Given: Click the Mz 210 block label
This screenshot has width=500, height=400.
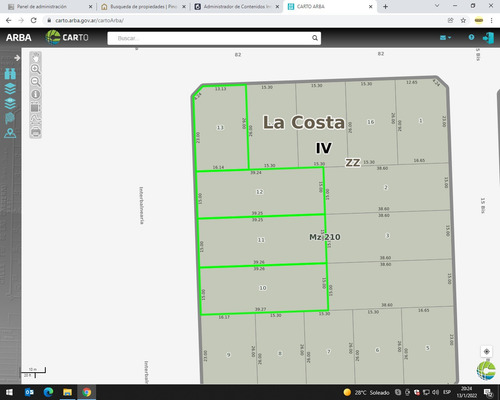Looking at the screenshot, I should 325,237.
